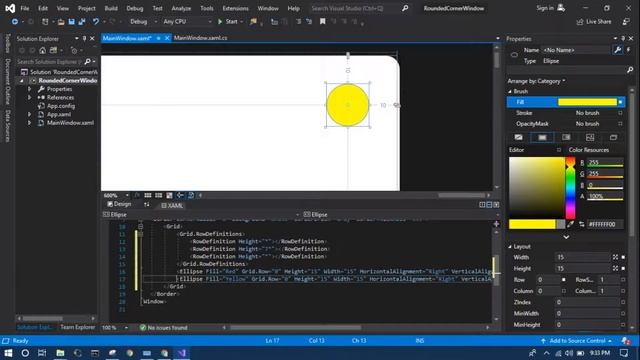
Task: Open the Extensions menu
Action: [236, 8]
